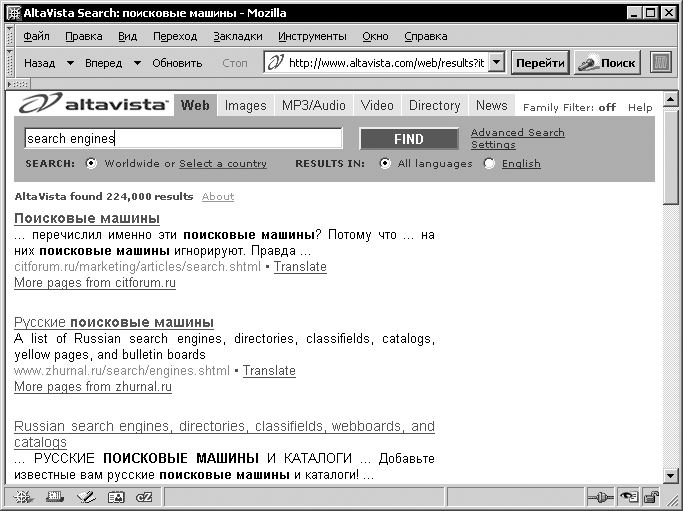Viewport: 683px width, 511px height.
Task: Select the Worldwide search radio button
Action: (x=91, y=163)
